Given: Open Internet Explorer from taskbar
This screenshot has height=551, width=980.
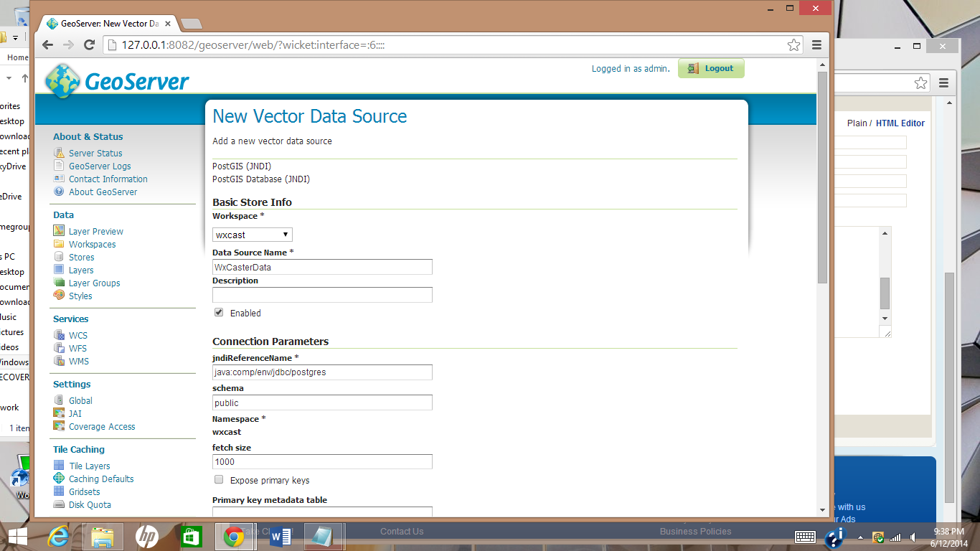Looking at the screenshot, I should (x=60, y=536).
